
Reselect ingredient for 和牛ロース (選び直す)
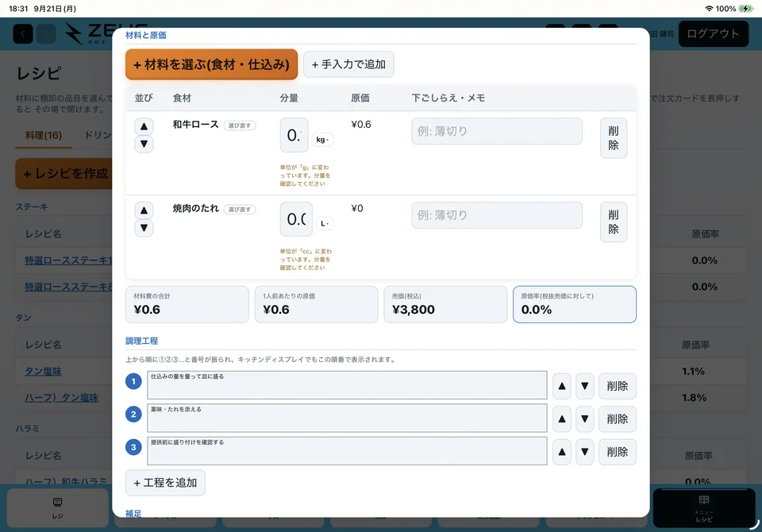point(240,125)
